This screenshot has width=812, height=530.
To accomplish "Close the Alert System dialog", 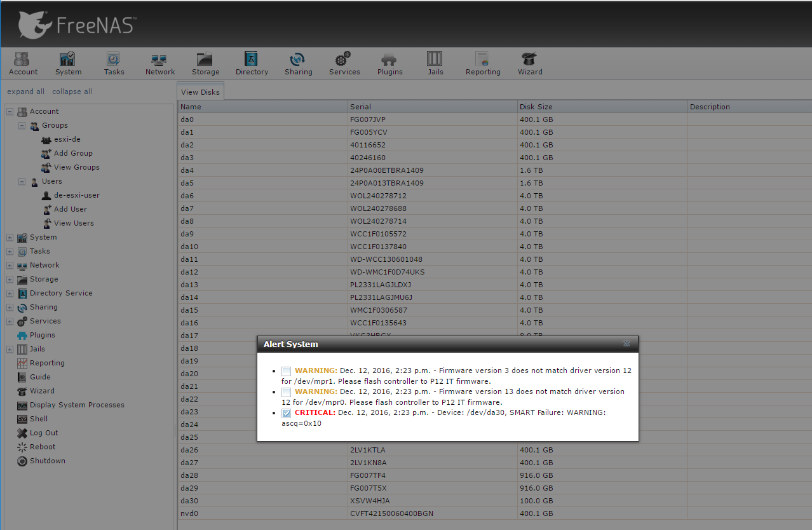I will [626, 344].
